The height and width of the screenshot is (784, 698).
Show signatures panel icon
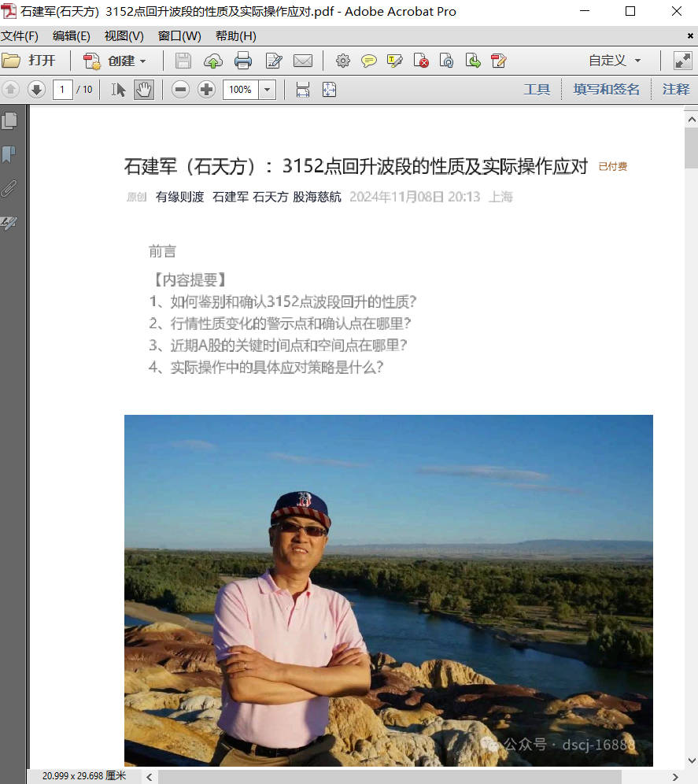(x=9, y=223)
